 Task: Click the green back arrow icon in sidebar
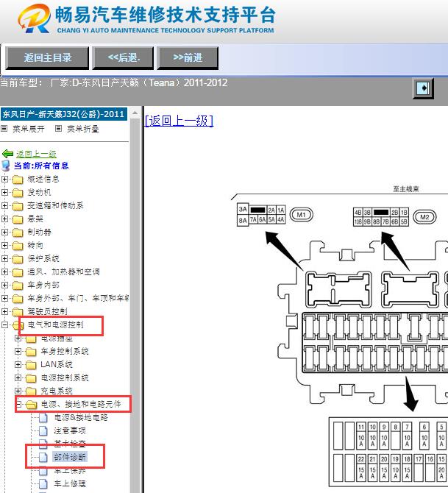pyautogui.click(x=7, y=154)
